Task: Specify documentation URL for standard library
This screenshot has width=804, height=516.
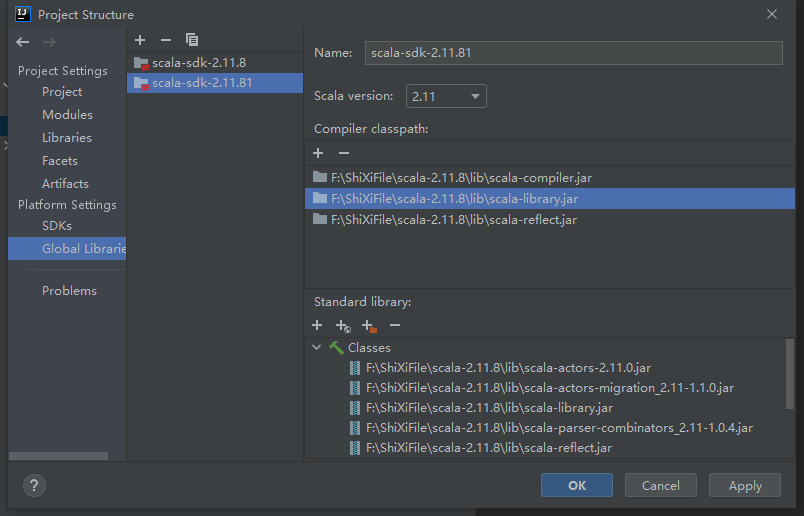Action: 343,326
